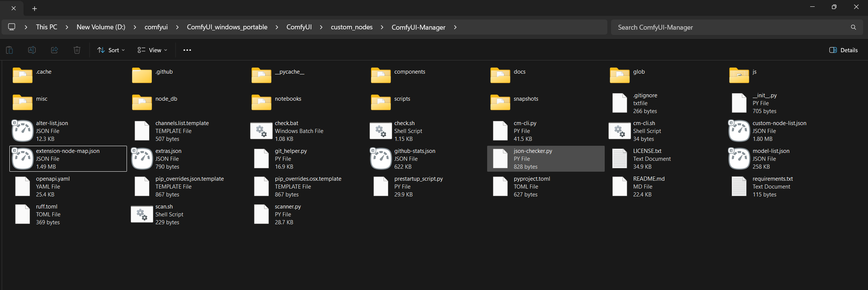Open the View dropdown

coord(152,50)
